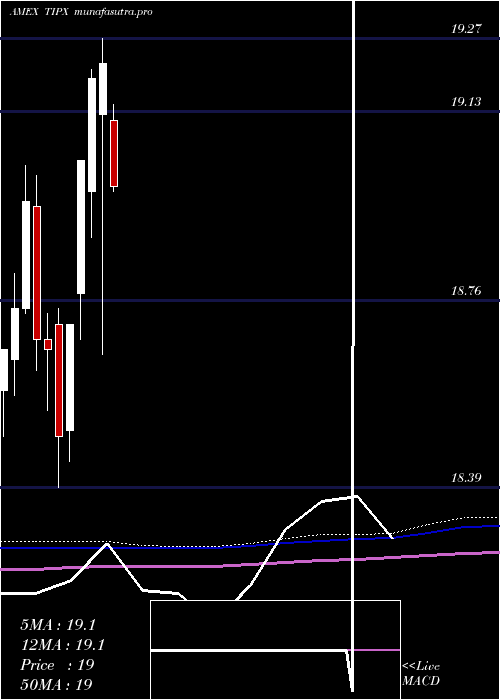Click the 18.39 price level label

(x=466, y=479)
